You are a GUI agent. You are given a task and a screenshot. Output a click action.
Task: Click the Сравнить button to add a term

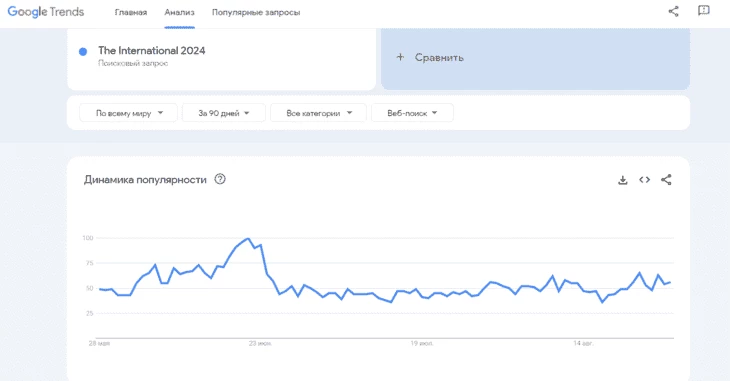pos(535,58)
